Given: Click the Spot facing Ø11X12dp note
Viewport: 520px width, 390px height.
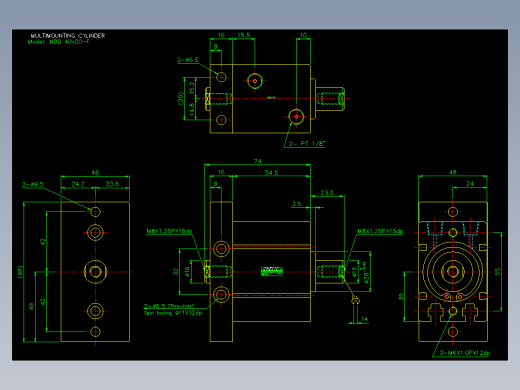Looking at the screenshot, I should click(173, 313).
